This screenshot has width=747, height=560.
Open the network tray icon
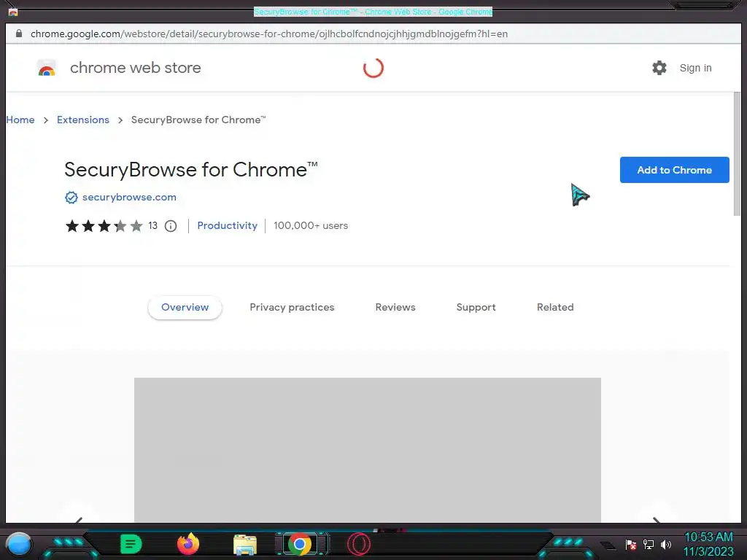pyautogui.click(x=648, y=544)
